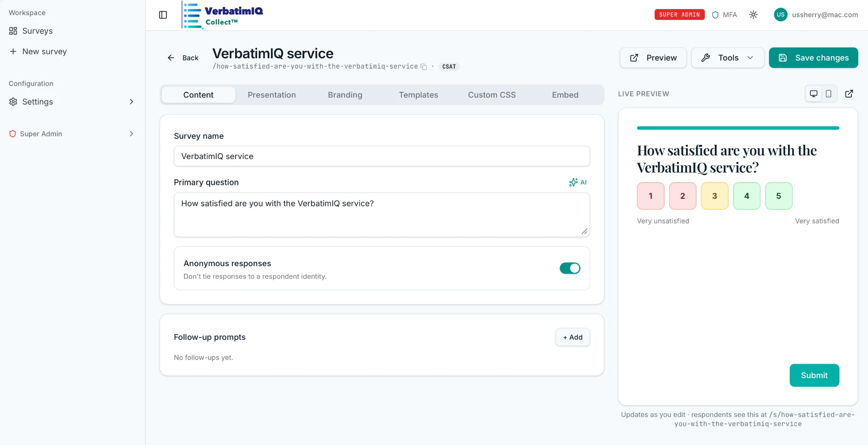Switch live preview to desktop view

[x=813, y=94]
